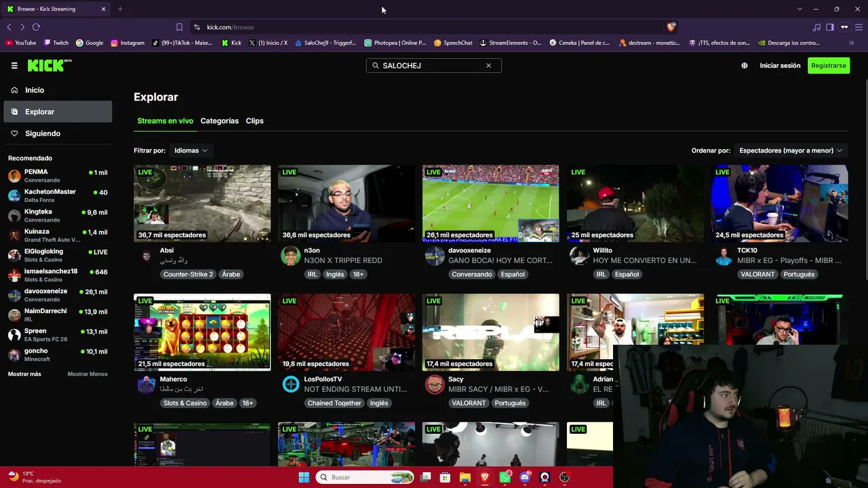Open Instagram bookmark

coord(127,43)
